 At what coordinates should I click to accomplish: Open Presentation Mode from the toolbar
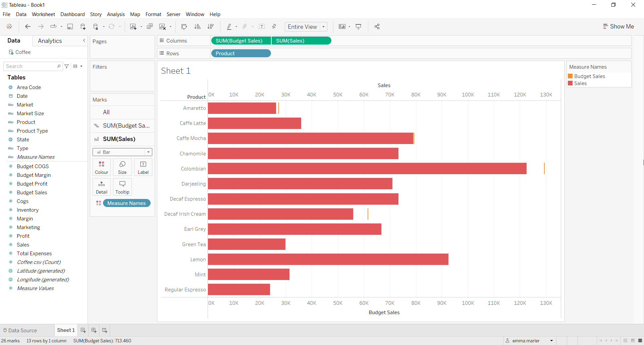[x=359, y=26]
